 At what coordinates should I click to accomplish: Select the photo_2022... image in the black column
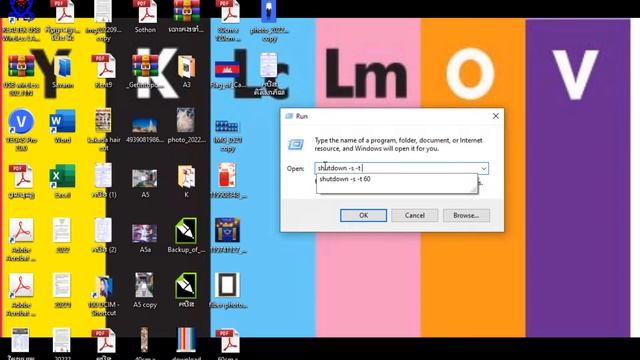click(x=187, y=126)
